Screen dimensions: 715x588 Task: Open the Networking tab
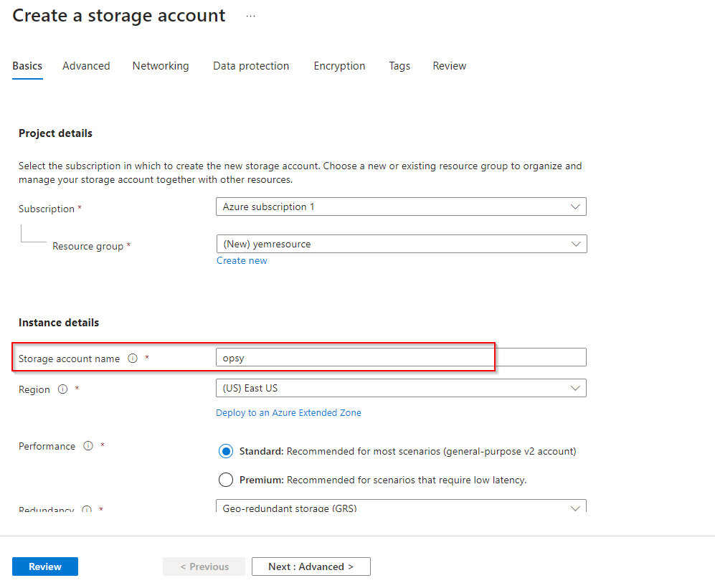tap(161, 66)
